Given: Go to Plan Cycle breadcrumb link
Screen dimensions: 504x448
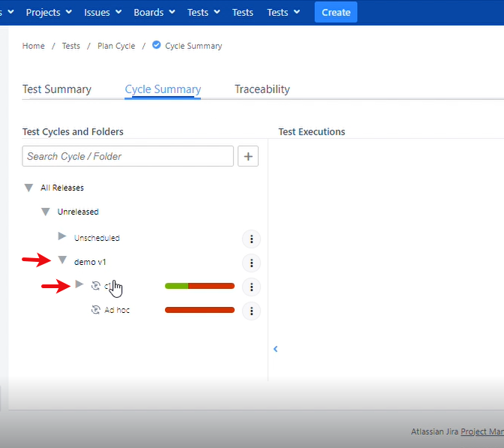Looking at the screenshot, I should tap(116, 46).
